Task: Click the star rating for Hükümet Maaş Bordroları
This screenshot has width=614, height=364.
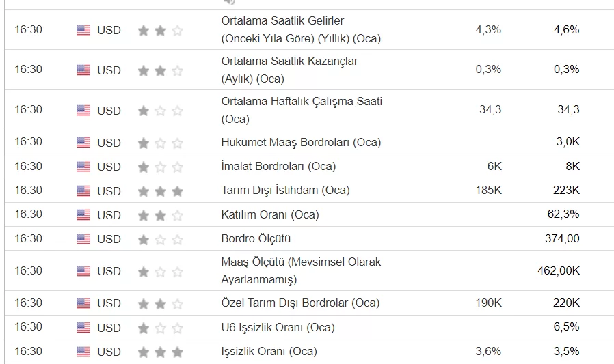Action: (x=161, y=143)
